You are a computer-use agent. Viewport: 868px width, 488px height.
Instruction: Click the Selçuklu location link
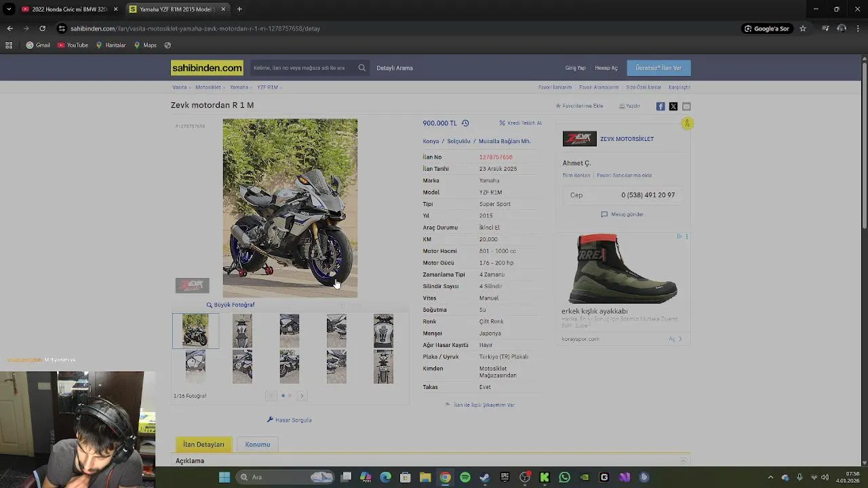coord(458,142)
